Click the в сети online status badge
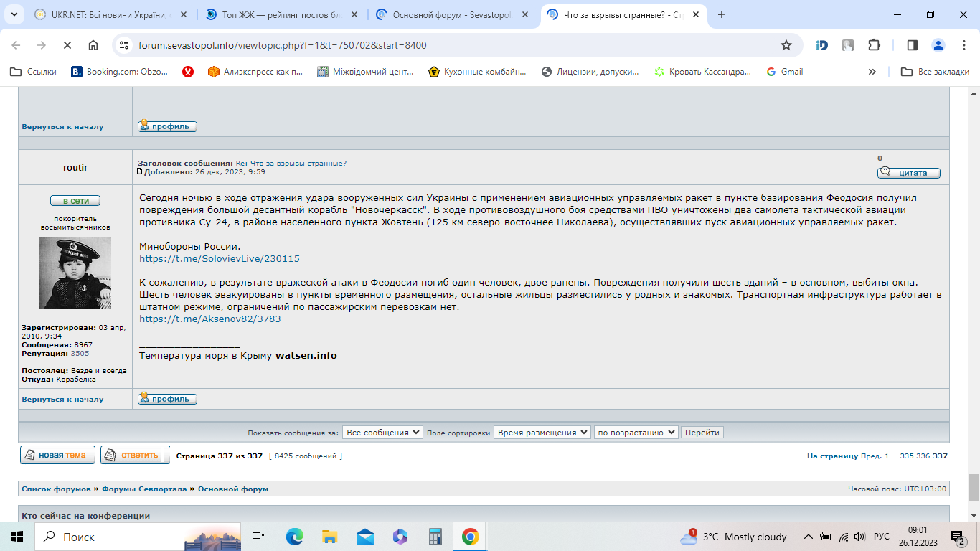980x551 pixels. [75, 201]
